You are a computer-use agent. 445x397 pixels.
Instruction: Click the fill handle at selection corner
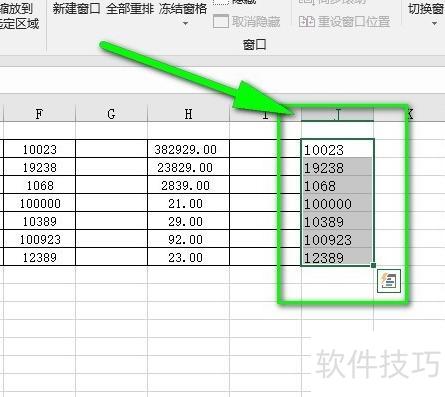[x=373, y=265]
